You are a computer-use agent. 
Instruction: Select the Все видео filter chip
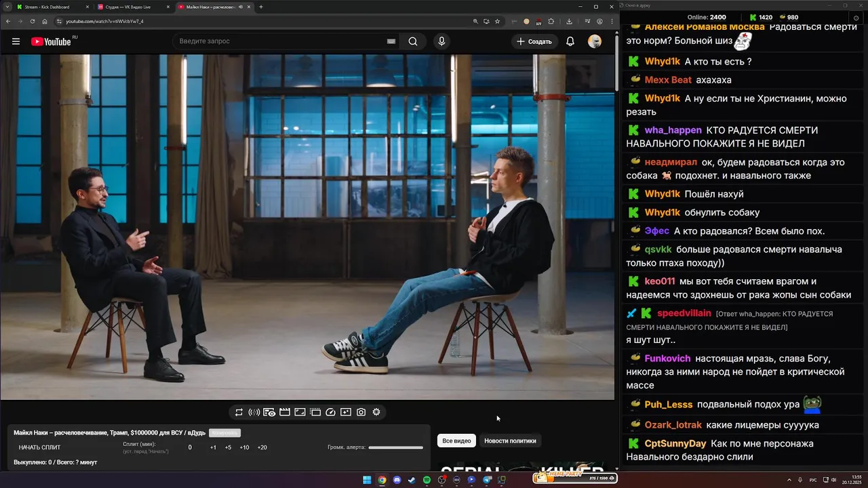click(x=456, y=441)
